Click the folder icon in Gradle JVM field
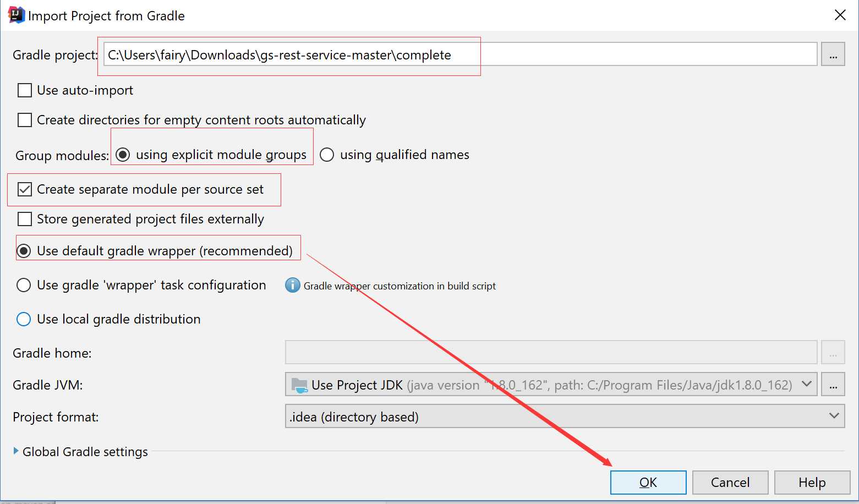The height and width of the screenshot is (504, 859). [x=299, y=385]
